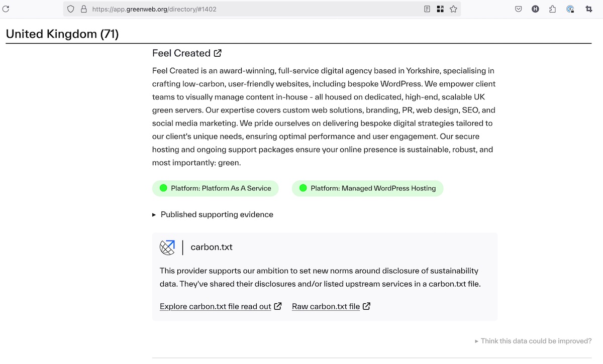The image size is (603, 364).
Task: Reload the page with the refresh icon
Action: tap(6, 9)
